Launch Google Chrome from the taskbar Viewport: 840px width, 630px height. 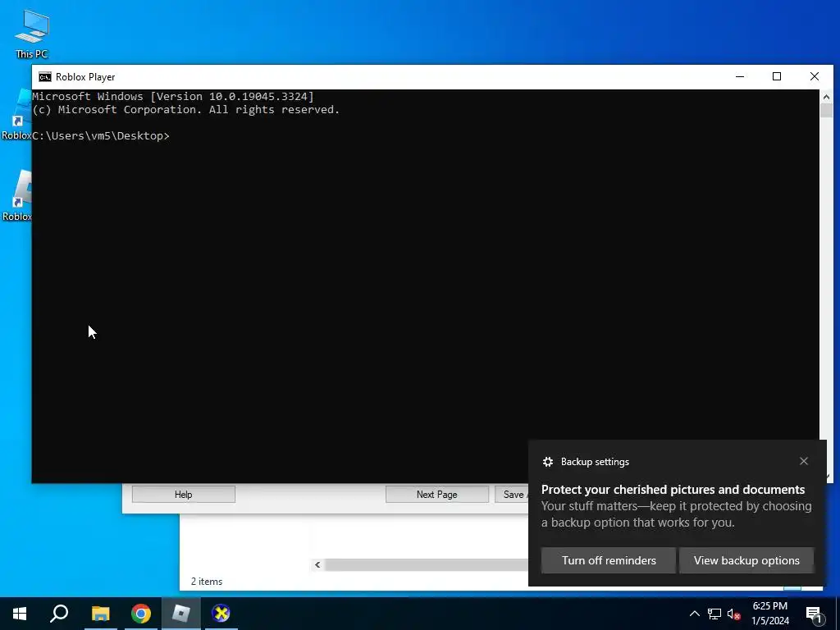[x=141, y=614]
